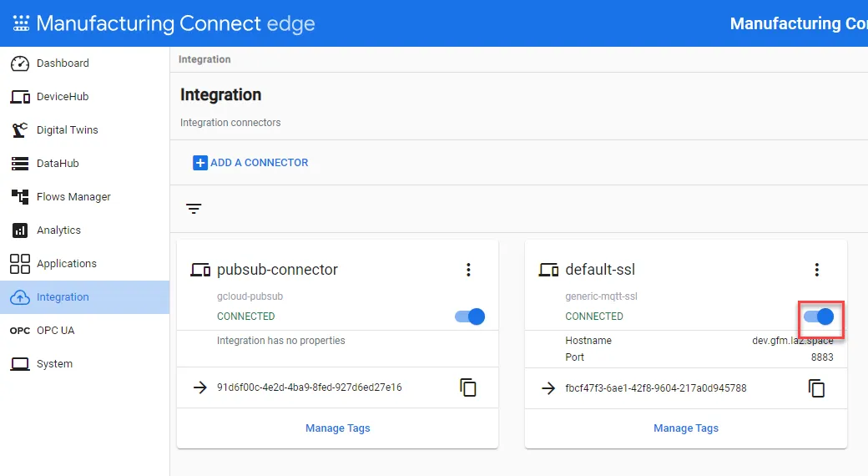The width and height of the screenshot is (868, 476).
Task: Open the filter list icon
Action: 194,208
